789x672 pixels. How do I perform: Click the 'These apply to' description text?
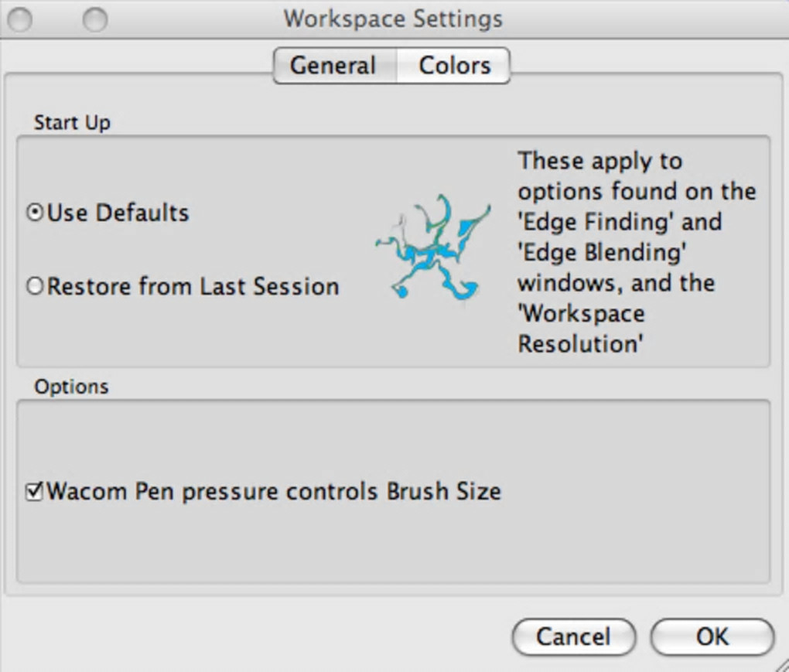point(600,161)
